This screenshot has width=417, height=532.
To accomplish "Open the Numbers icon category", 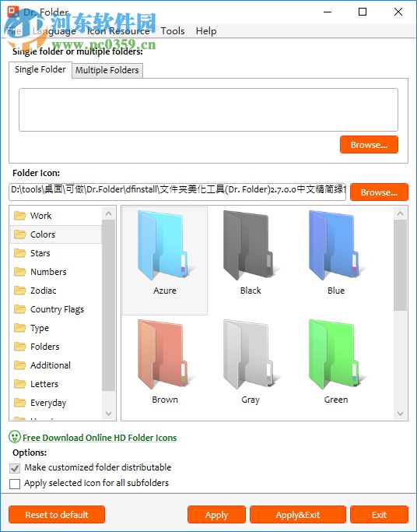I will point(48,272).
